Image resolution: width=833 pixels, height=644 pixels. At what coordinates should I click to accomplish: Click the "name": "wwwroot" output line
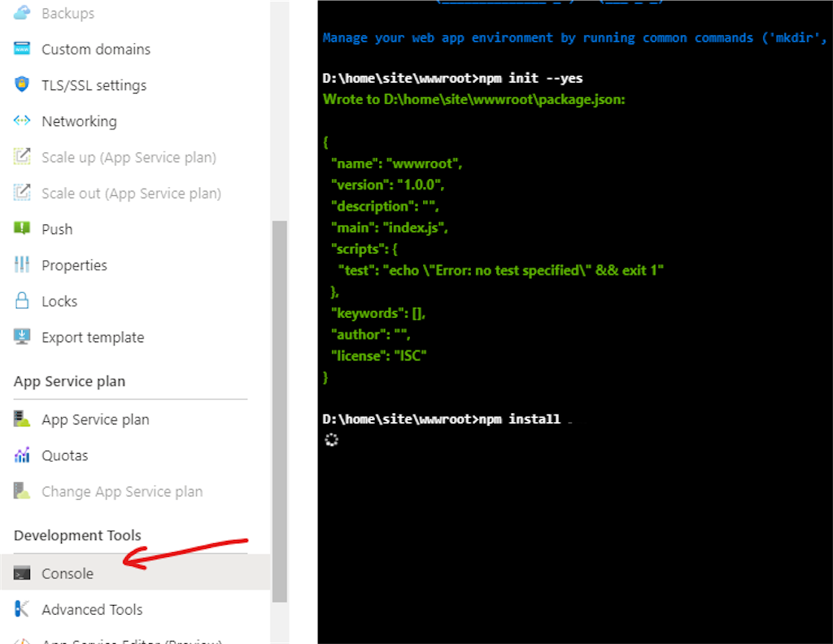click(x=396, y=163)
